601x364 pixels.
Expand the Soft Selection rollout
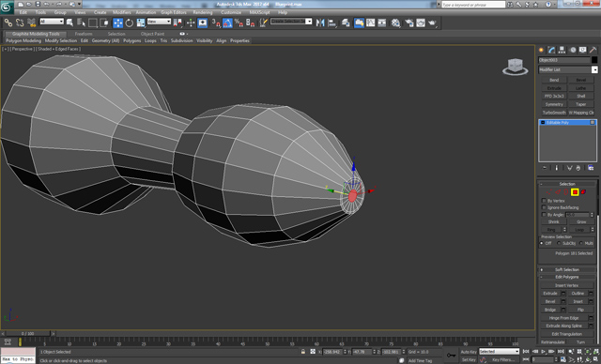click(567, 270)
